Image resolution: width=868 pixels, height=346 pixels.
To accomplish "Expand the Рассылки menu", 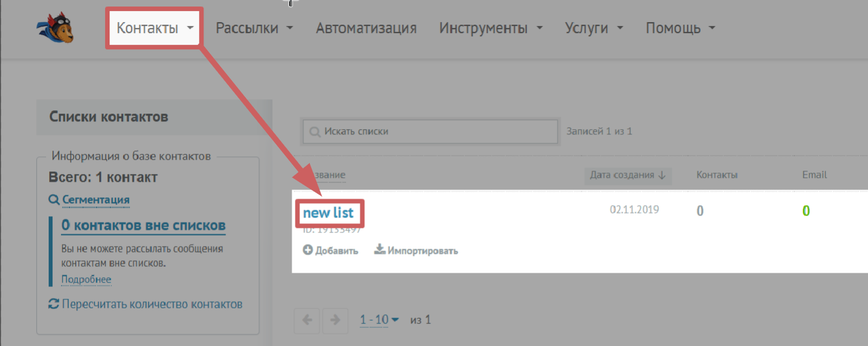I will click(x=254, y=28).
